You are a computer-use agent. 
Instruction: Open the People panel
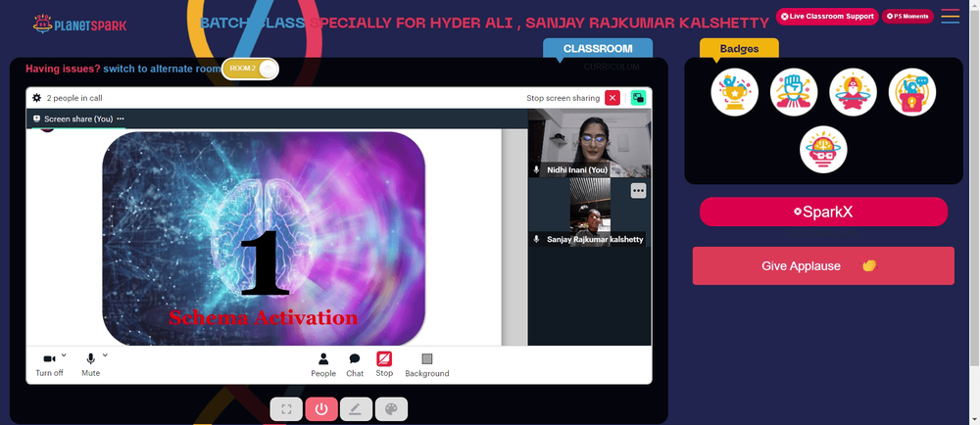[323, 365]
